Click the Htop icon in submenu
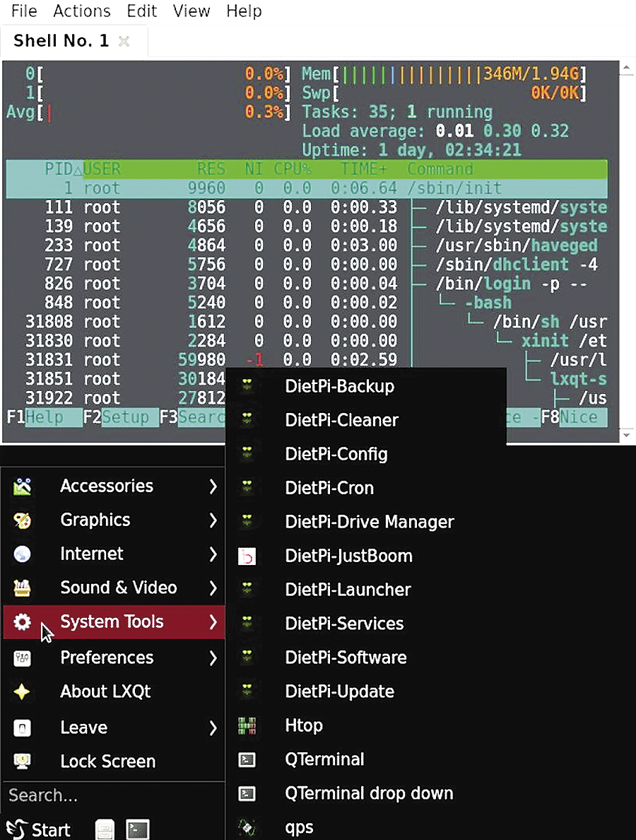636x840 pixels. click(247, 725)
